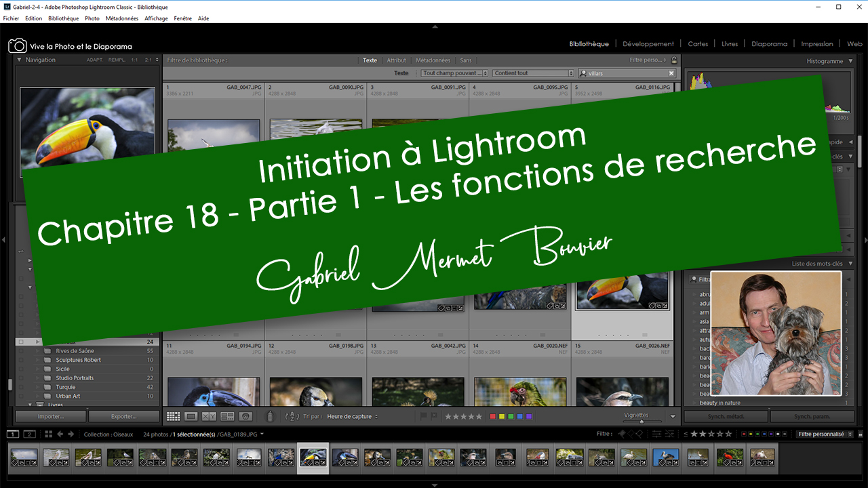Open the Métadonnées menu
This screenshot has height=488, width=868.
coord(121,18)
